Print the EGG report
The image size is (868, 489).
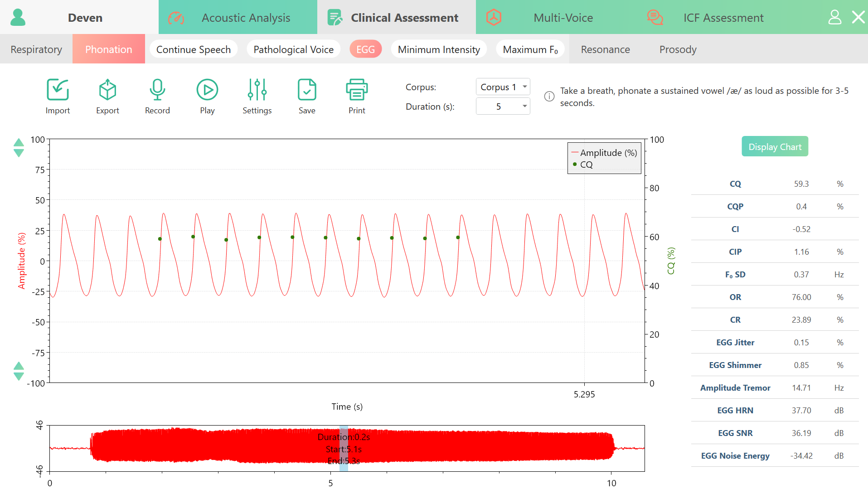(357, 89)
